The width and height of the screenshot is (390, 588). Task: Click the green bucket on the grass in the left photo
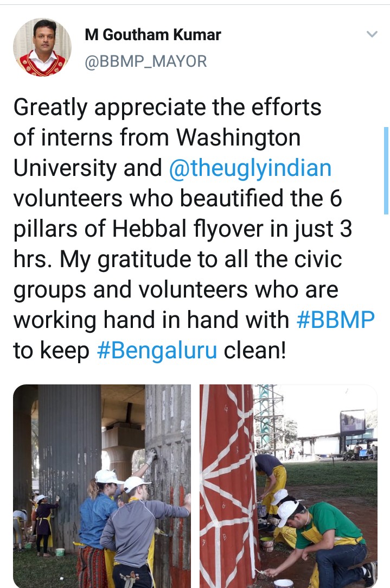tap(60, 552)
